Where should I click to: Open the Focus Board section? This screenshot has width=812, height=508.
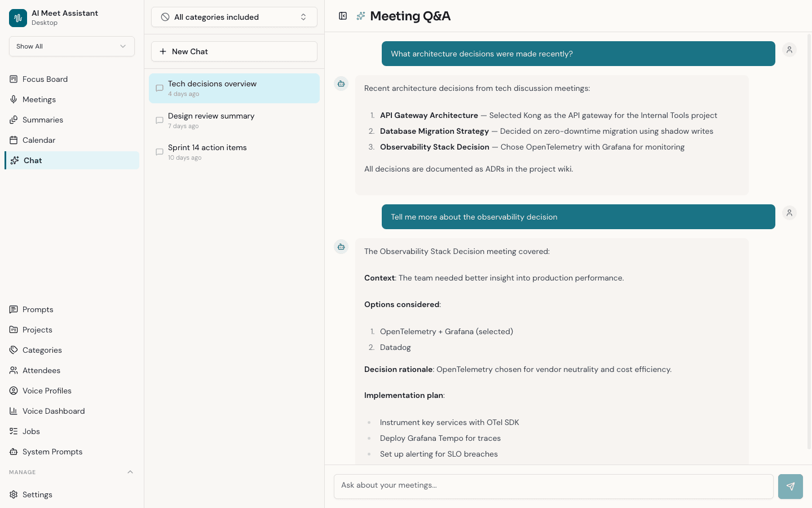point(45,79)
